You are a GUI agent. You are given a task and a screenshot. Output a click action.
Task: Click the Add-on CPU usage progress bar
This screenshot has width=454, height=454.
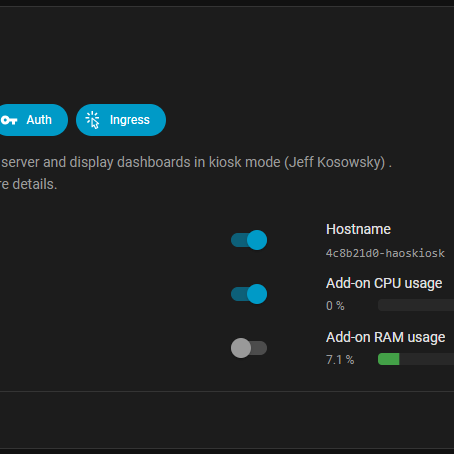pyautogui.click(x=416, y=305)
